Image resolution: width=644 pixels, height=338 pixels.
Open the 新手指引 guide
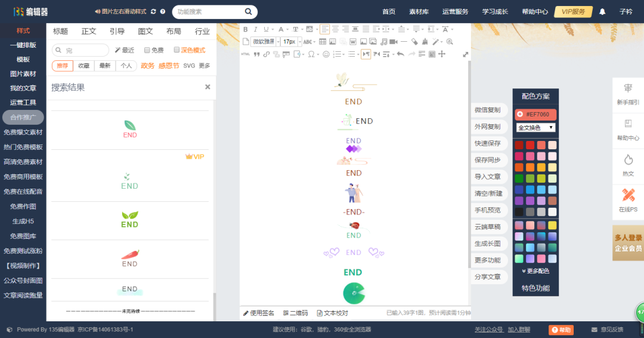(x=628, y=94)
